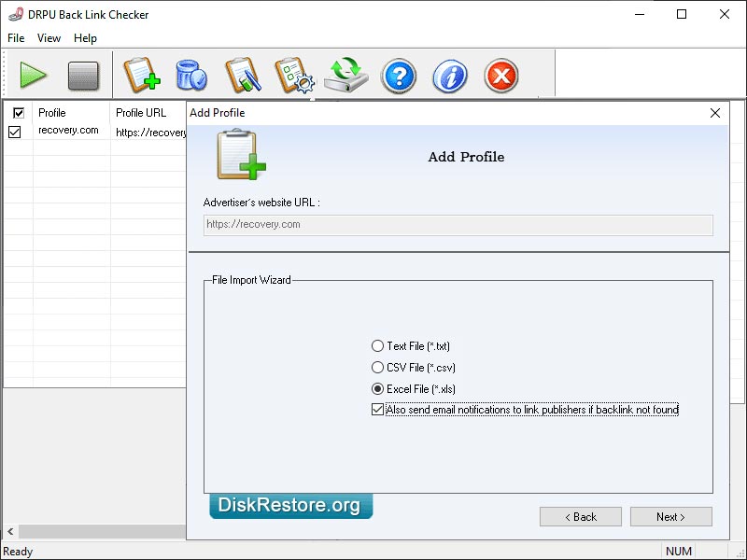Click the red Exit X toolbar icon
Viewport: 747px width, 560px height.
(x=501, y=75)
